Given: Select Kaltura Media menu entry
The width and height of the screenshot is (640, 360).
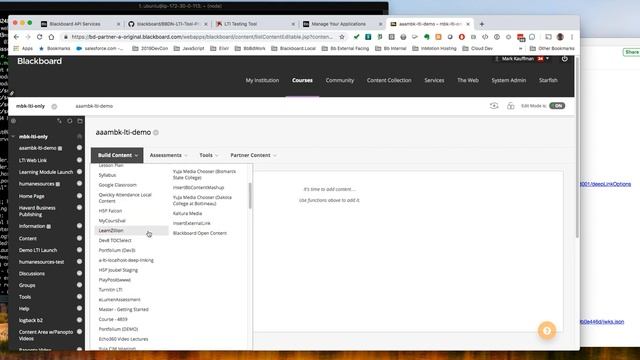Looking at the screenshot, I should click(x=187, y=213).
